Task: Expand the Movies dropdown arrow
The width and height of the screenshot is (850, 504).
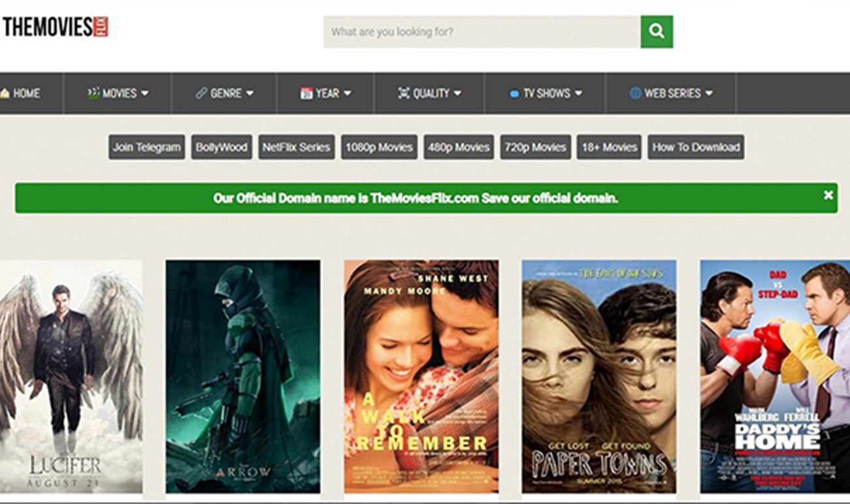Action: [x=144, y=93]
